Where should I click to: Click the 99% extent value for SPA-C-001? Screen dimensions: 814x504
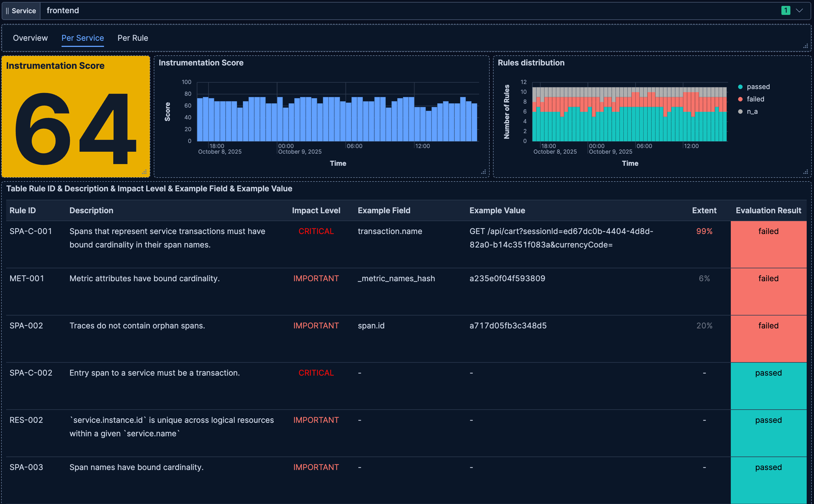click(x=704, y=231)
